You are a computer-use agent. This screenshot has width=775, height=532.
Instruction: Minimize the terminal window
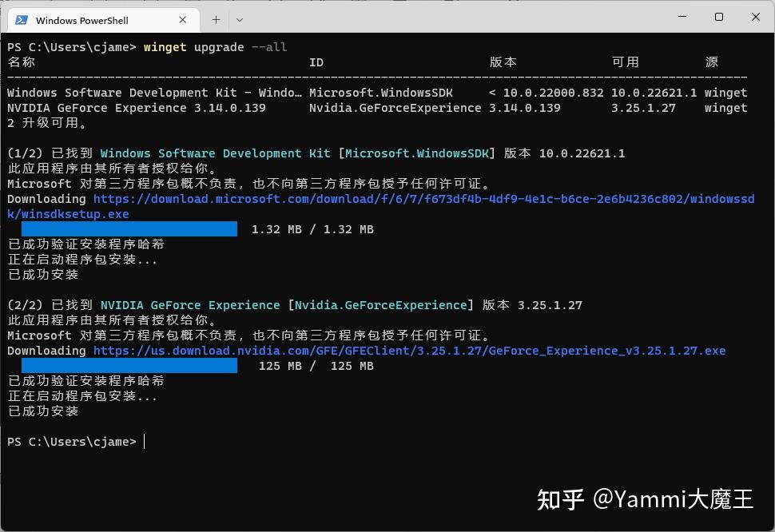(682, 17)
